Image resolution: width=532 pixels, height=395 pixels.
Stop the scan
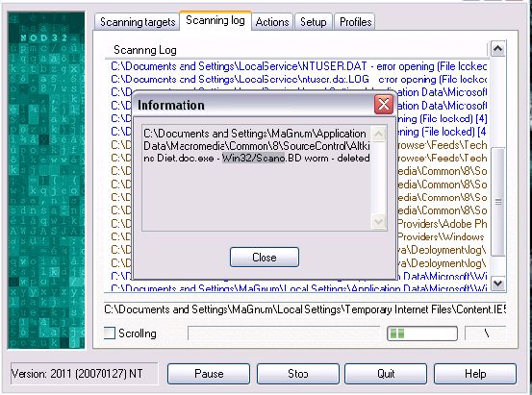click(298, 374)
